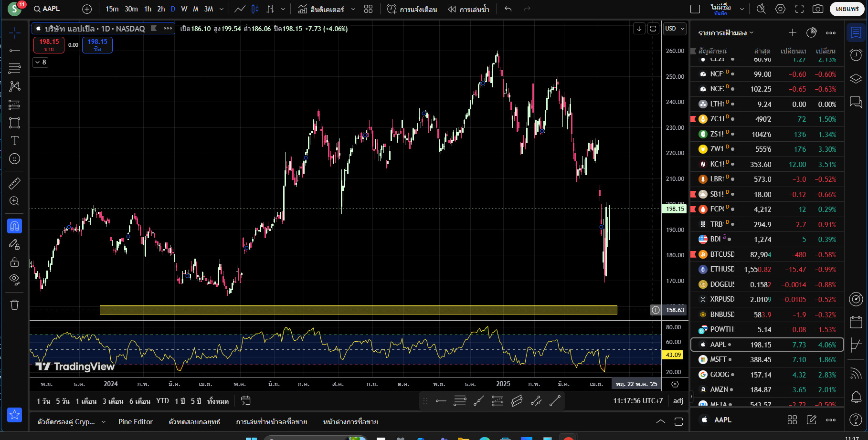Select BTCUSD row in the watchlist
This screenshot has height=440, width=868.
point(767,254)
